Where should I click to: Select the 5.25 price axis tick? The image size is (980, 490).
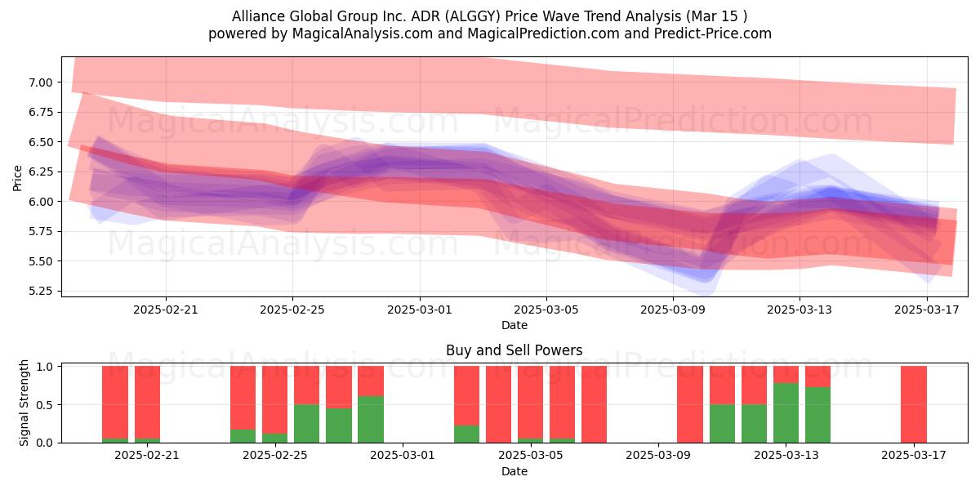point(41,292)
